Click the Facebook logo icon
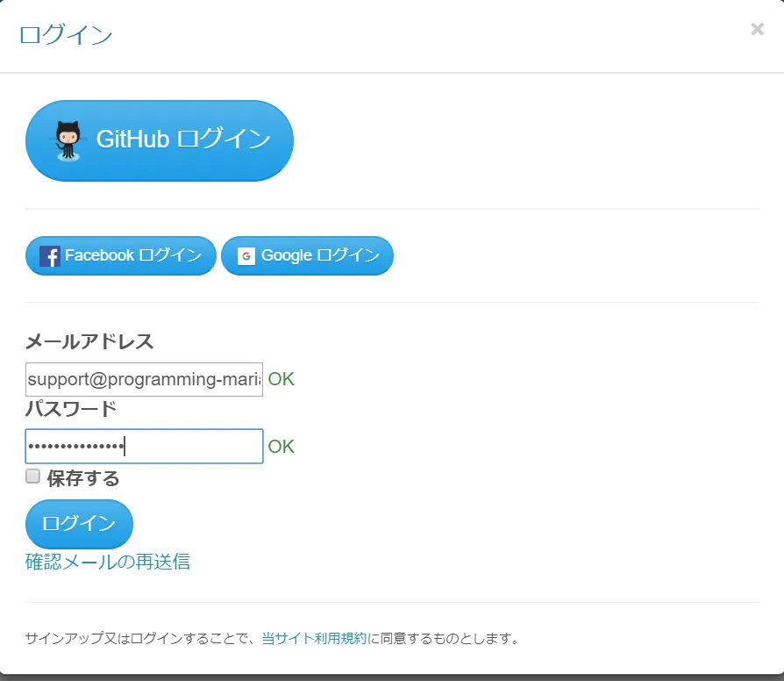The image size is (784, 681). pyautogui.click(x=49, y=256)
